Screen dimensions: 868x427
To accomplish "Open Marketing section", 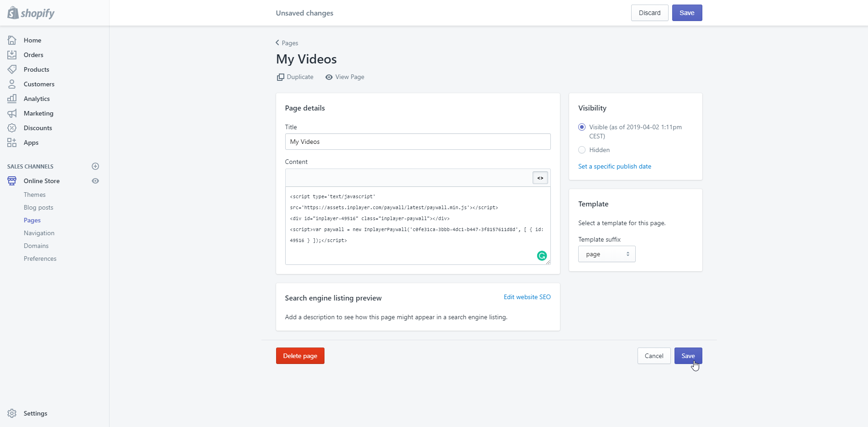I will tap(38, 113).
